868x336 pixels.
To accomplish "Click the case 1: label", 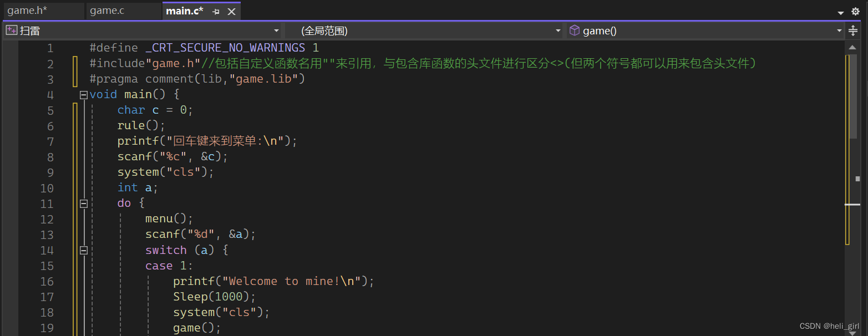I will coord(169,266).
